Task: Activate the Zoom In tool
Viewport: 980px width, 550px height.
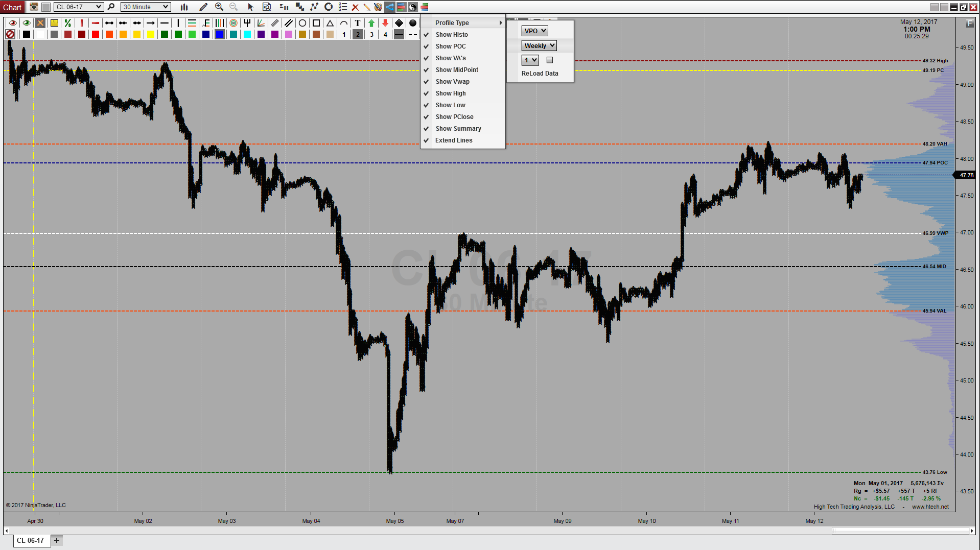Action: point(219,7)
